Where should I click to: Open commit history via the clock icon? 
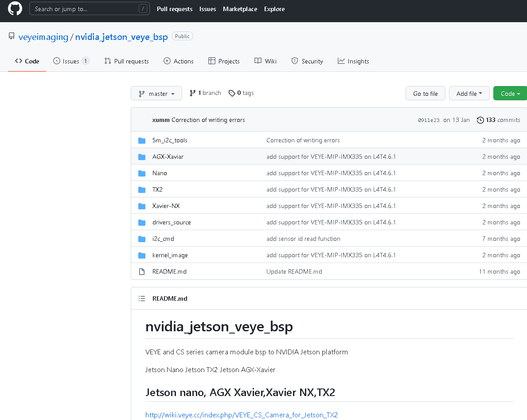tap(480, 120)
